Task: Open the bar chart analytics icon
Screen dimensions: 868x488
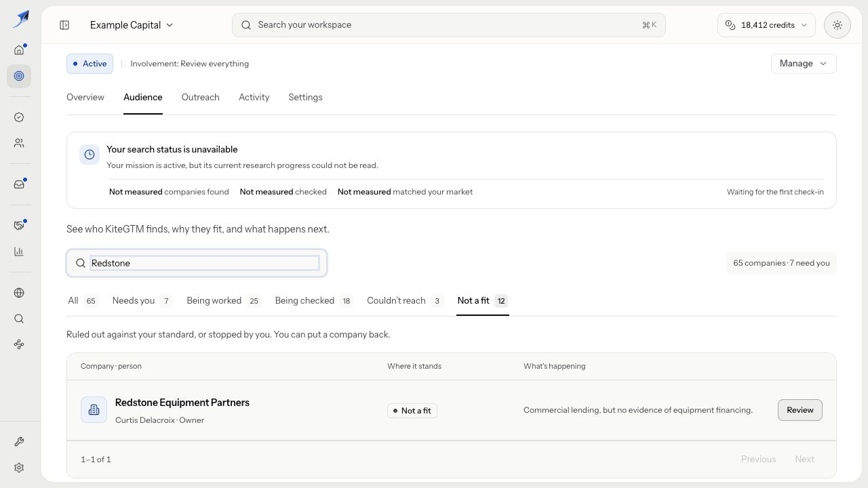Action: (x=19, y=251)
